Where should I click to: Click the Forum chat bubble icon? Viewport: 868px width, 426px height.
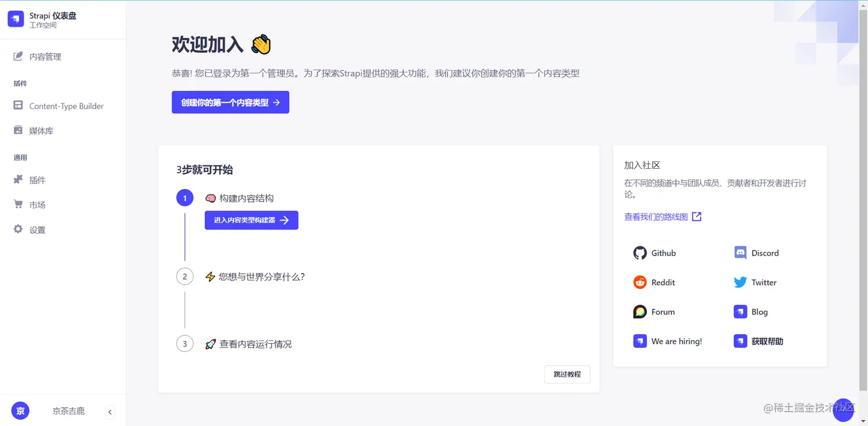click(640, 312)
